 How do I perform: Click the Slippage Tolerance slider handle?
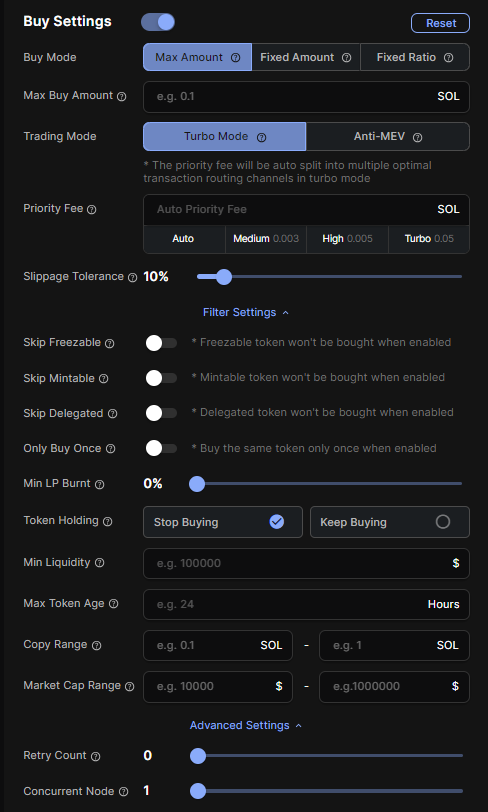[x=224, y=277]
